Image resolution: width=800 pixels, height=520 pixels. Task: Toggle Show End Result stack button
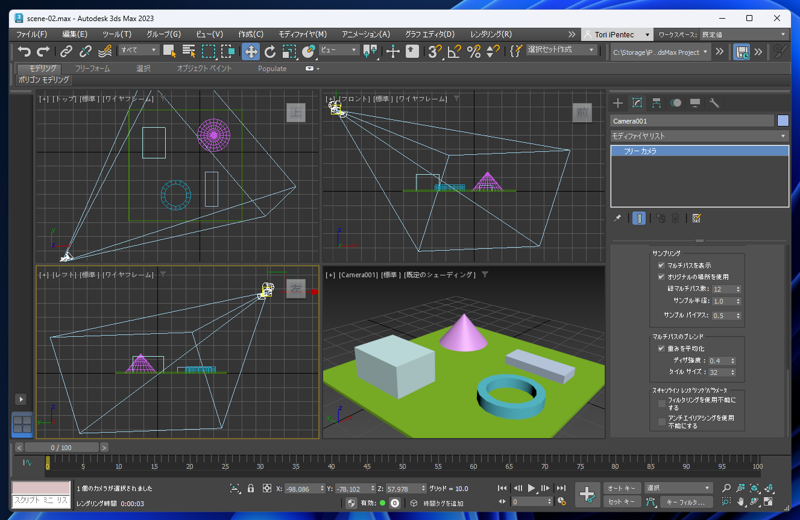click(x=639, y=218)
